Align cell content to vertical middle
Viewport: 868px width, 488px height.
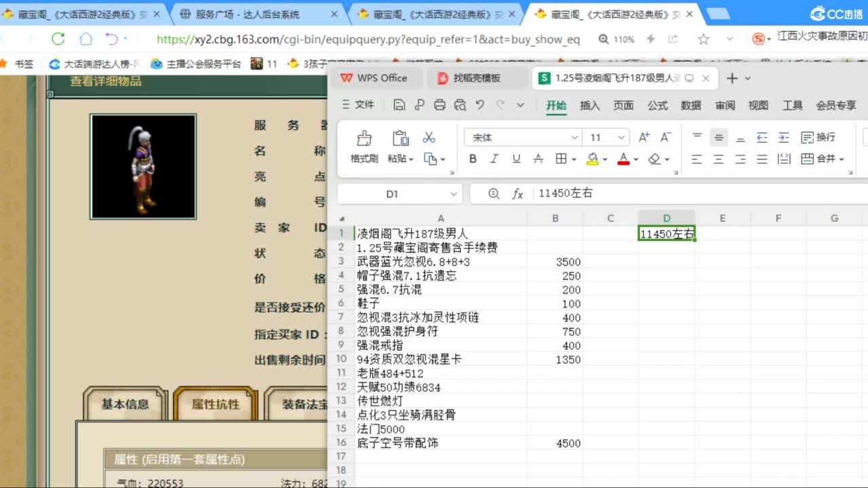pos(719,138)
